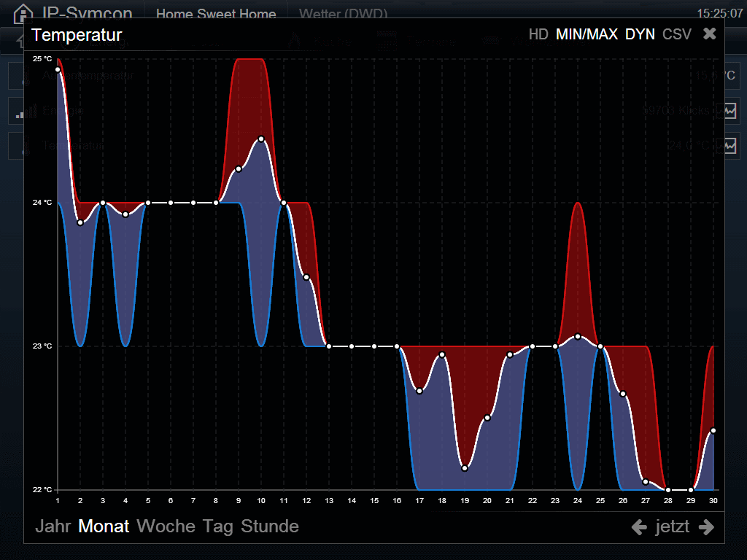Click data point at day 30
This screenshot has height=560, width=747.
click(x=713, y=431)
